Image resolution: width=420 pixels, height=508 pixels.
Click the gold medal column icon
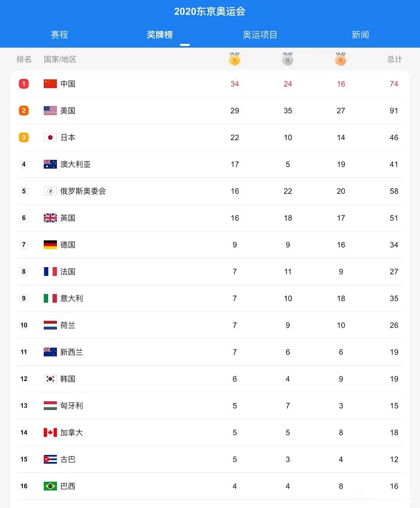coord(234,59)
